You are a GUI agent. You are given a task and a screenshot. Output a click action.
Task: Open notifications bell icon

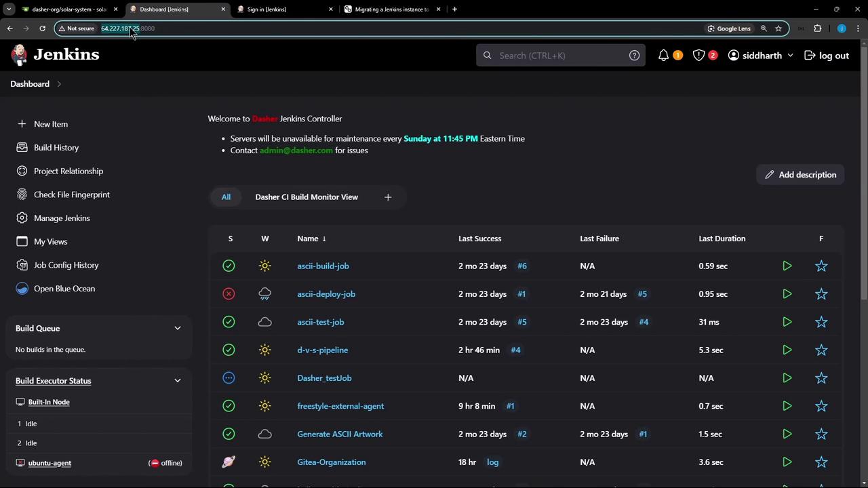tap(663, 56)
